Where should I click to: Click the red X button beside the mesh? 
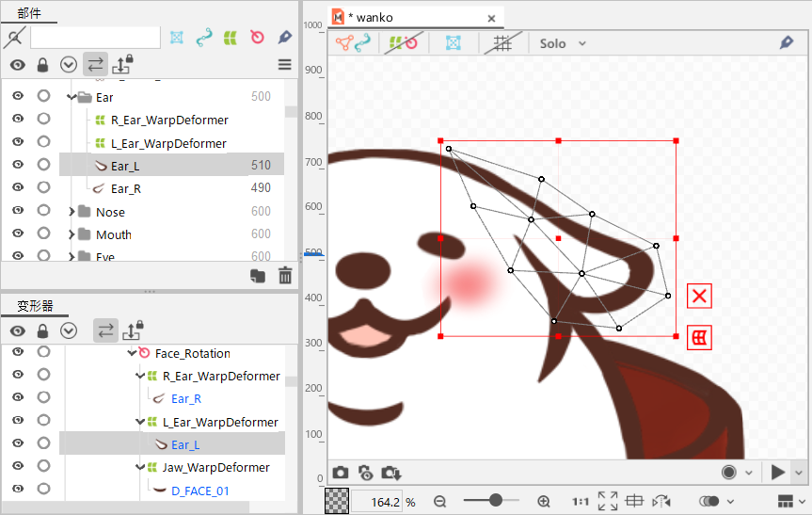click(699, 297)
